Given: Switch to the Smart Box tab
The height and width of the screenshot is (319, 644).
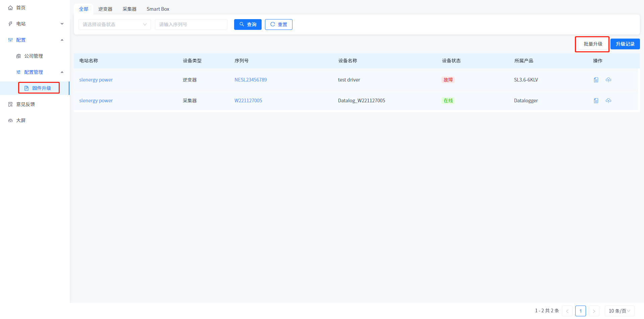Looking at the screenshot, I should click(x=158, y=9).
